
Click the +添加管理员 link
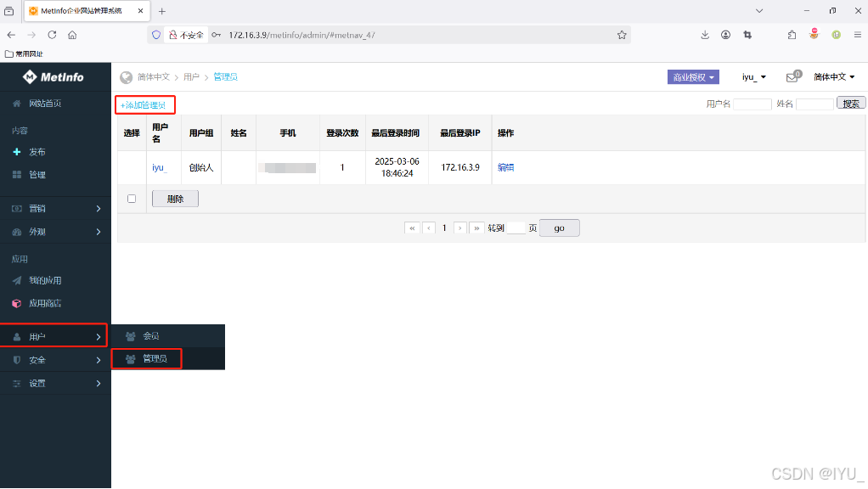pos(144,105)
